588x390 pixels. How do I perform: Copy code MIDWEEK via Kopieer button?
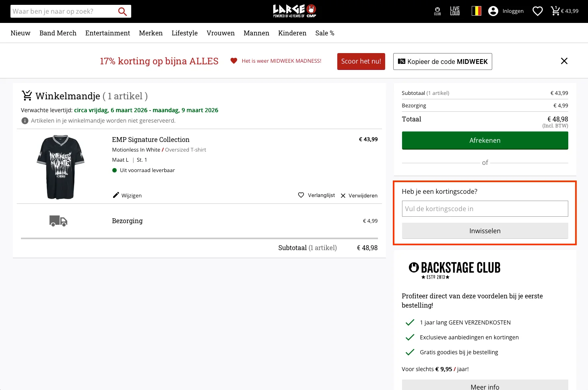pos(442,62)
